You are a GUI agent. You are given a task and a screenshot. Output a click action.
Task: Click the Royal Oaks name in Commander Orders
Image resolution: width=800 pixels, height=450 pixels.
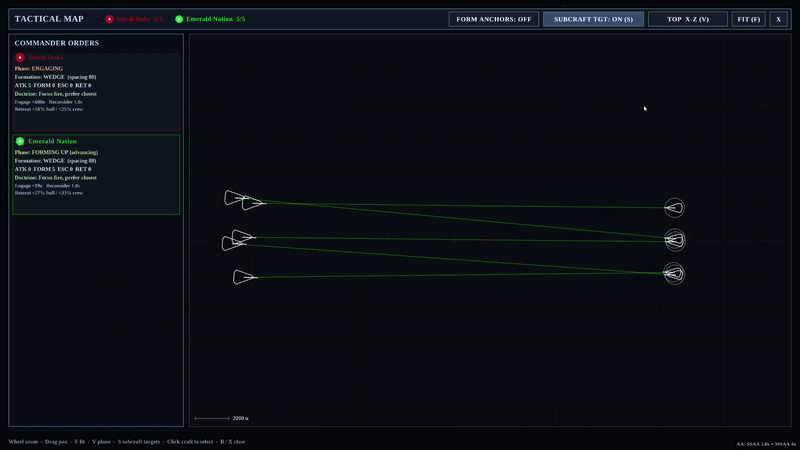point(46,58)
